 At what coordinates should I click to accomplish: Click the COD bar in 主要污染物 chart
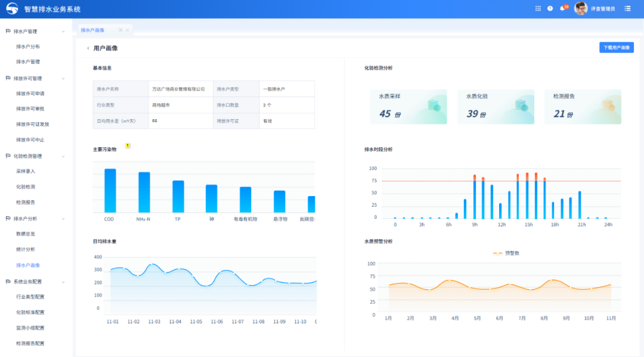(x=110, y=191)
